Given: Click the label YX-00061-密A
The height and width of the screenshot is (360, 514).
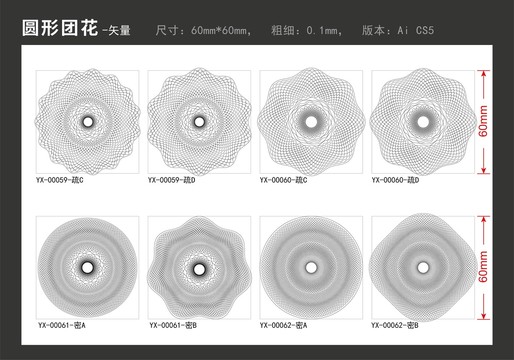Looking at the screenshot, I should (x=62, y=325).
